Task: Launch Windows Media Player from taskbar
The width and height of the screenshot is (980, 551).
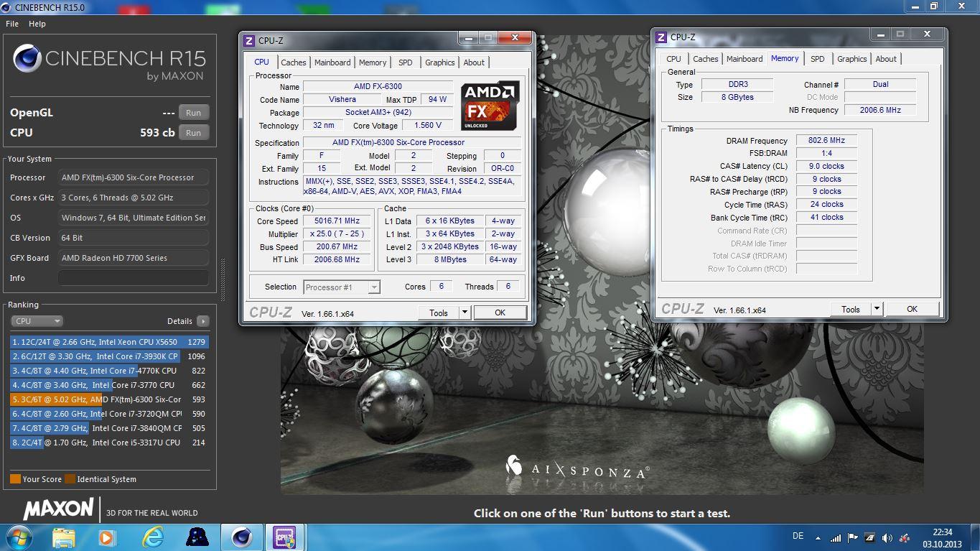Action: click(x=107, y=537)
